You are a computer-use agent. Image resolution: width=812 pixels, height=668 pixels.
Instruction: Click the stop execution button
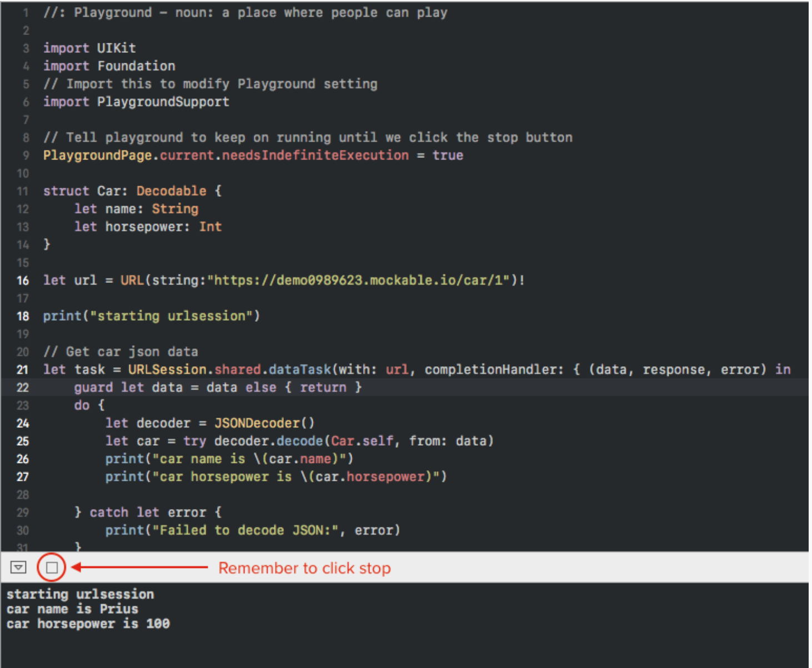[x=52, y=567]
